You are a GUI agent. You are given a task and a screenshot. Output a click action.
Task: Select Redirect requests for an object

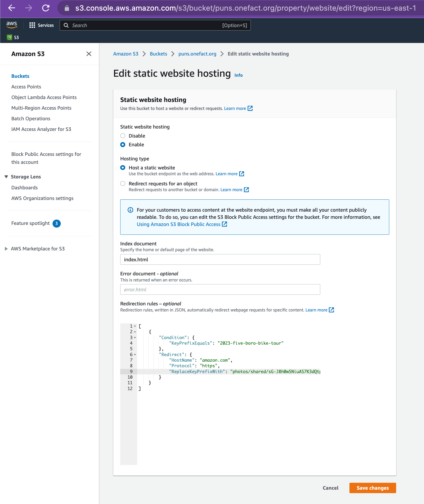coord(123,183)
